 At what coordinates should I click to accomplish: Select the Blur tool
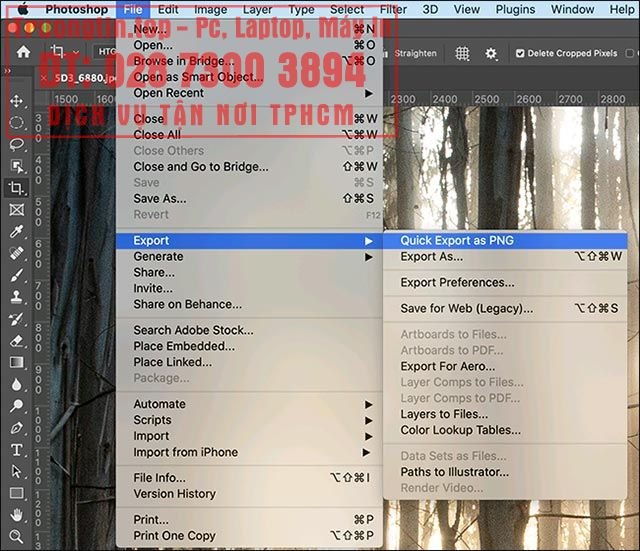tap(16, 384)
